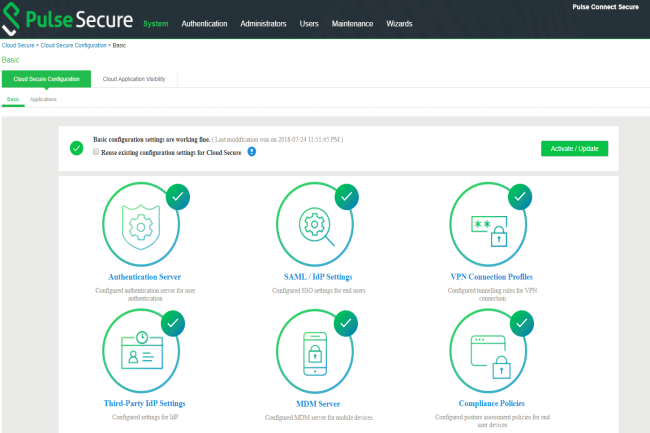The width and height of the screenshot is (650, 433).
Task: Select the Applications sub-tab
Action: pos(43,99)
